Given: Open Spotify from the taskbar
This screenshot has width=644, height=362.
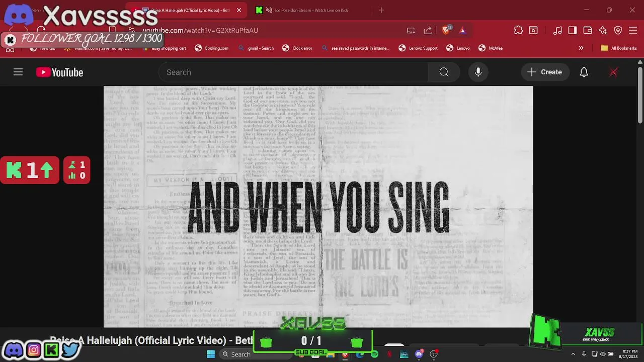Looking at the screenshot, I should pyautogui.click(x=374, y=354).
